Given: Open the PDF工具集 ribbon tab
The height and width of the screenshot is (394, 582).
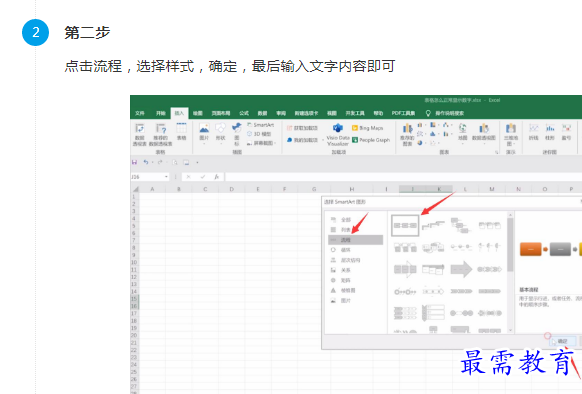Looking at the screenshot, I should tap(403, 113).
